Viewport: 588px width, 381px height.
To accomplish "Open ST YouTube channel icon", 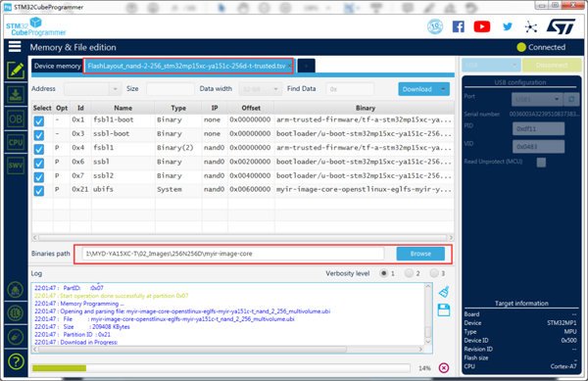I will pyautogui.click(x=482, y=26).
